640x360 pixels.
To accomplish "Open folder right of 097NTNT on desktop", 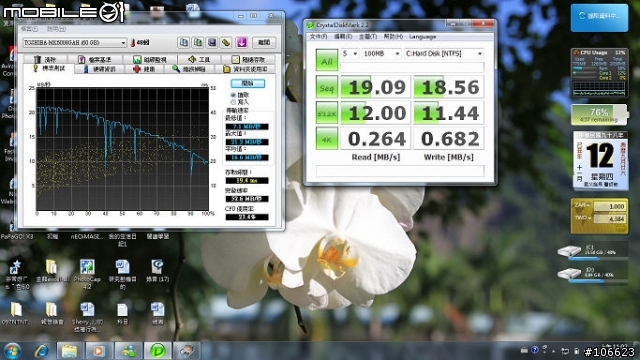I will [51, 313].
